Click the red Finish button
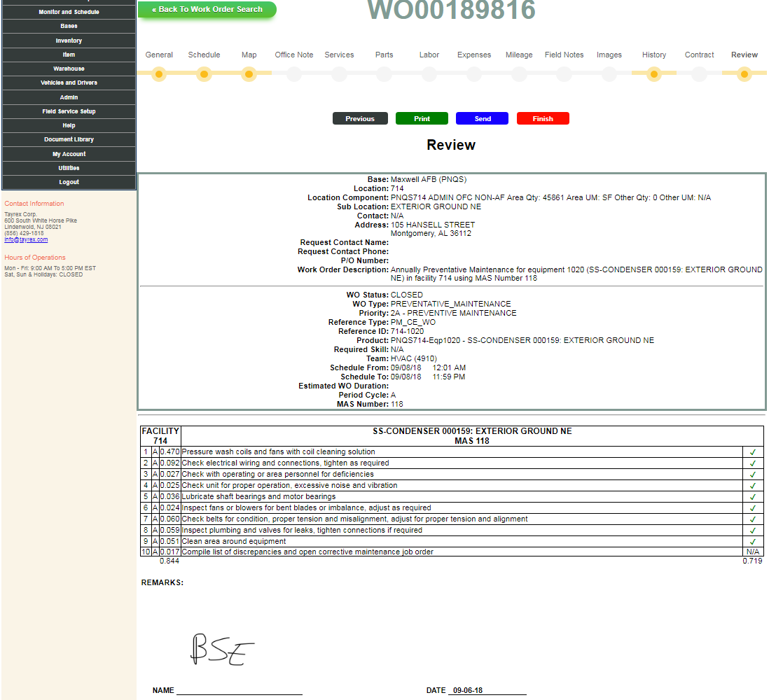 543,119
